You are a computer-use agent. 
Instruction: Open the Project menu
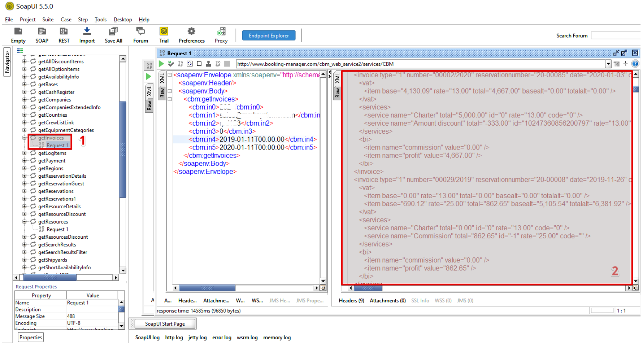pos(28,19)
